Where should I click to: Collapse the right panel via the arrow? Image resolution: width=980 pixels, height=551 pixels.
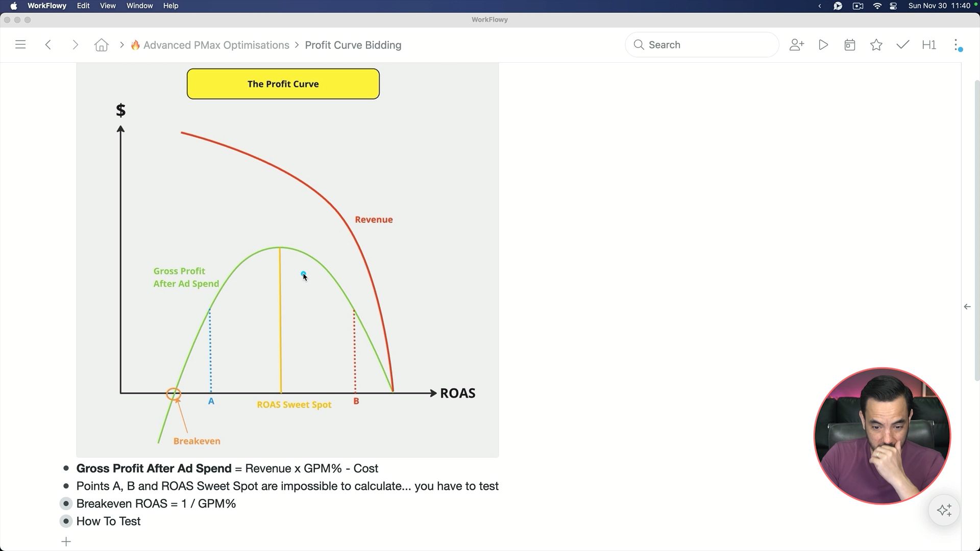click(x=967, y=307)
